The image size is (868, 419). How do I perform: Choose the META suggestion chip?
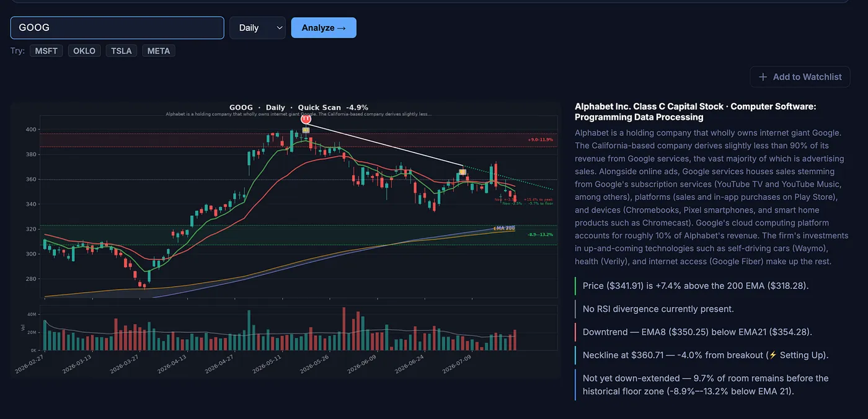159,51
